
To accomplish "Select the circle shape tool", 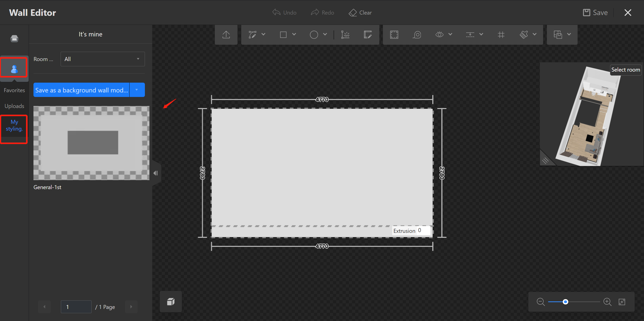I will pos(314,35).
